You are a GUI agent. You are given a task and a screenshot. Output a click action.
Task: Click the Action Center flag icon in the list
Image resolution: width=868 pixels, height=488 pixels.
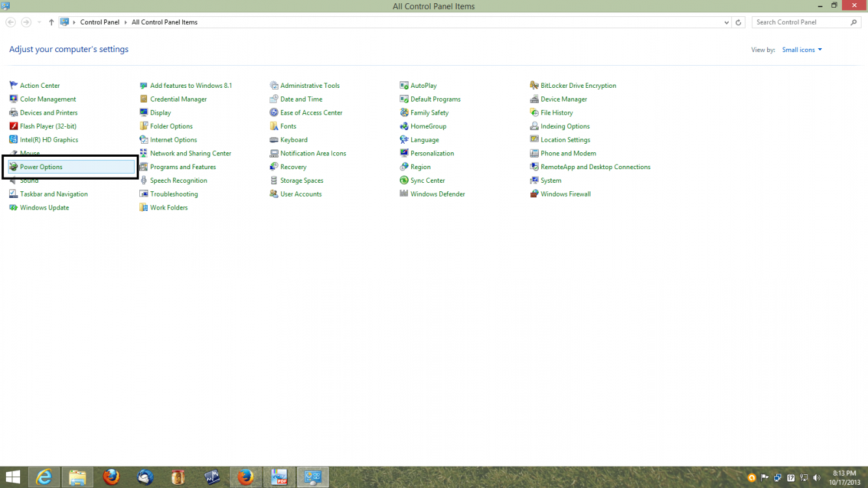14,85
